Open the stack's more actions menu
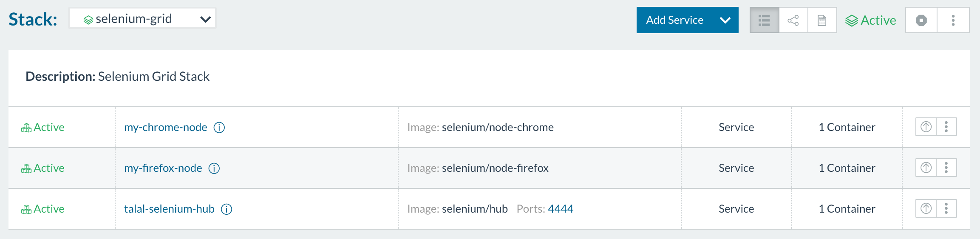The width and height of the screenshot is (980, 239). pyautogui.click(x=953, y=20)
